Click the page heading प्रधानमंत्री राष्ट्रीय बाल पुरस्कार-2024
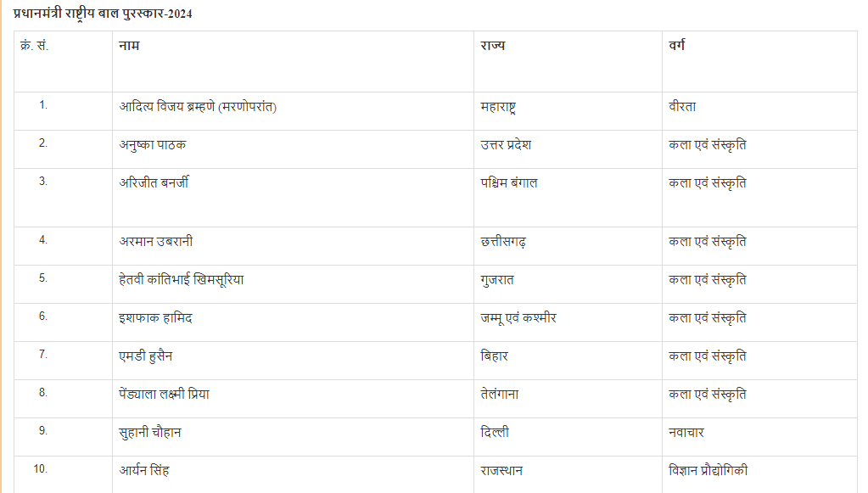Image resolution: width=868 pixels, height=493 pixels. tap(103, 14)
